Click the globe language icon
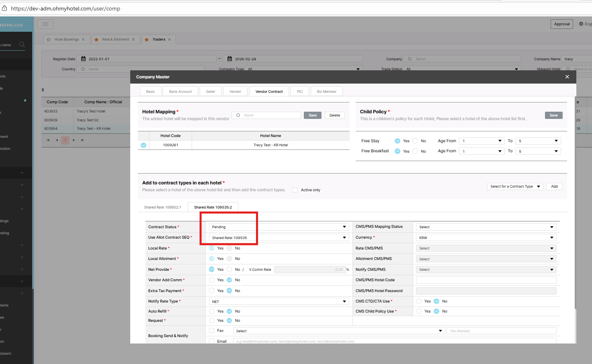The width and height of the screenshot is (592, 364). 581,24
